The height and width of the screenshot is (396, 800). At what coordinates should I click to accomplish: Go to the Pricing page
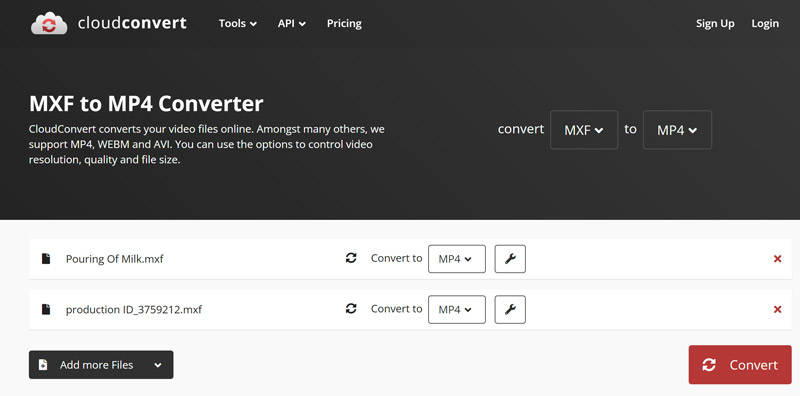pos(344,23)
